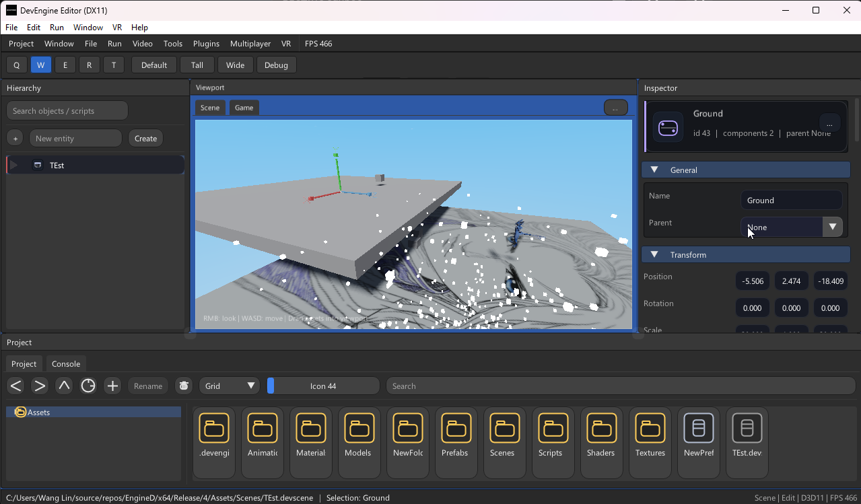This screenshot has width=861, height=504.
Task: Open the Plugins menu
Action: point(206,43)
